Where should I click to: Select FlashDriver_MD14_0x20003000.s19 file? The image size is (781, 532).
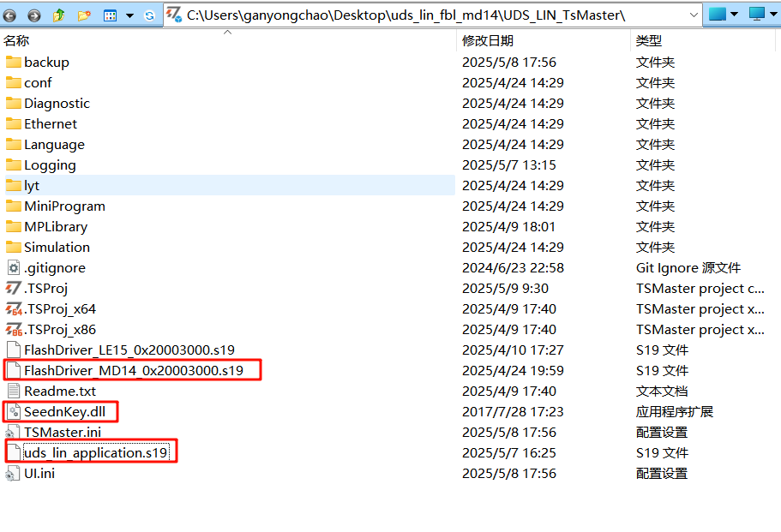125,371
